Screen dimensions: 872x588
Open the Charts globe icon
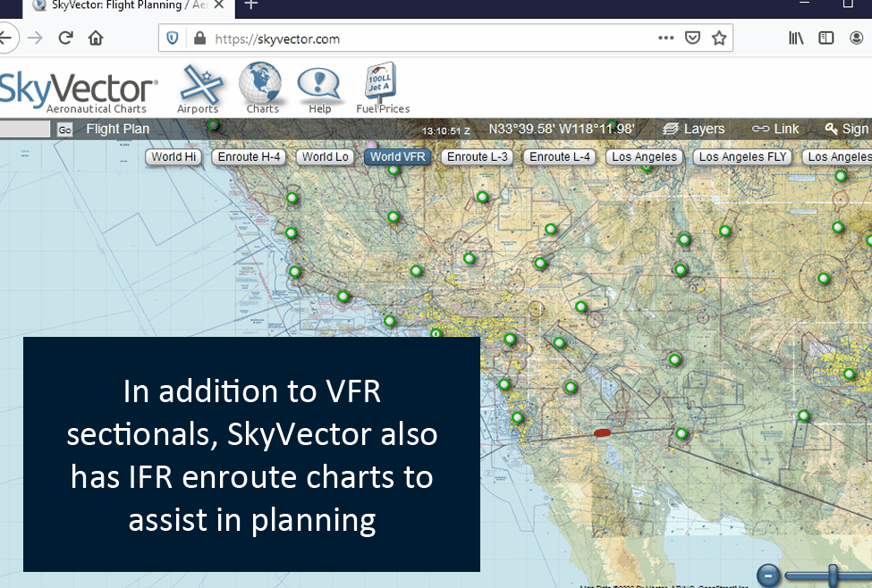coord(261,88)
